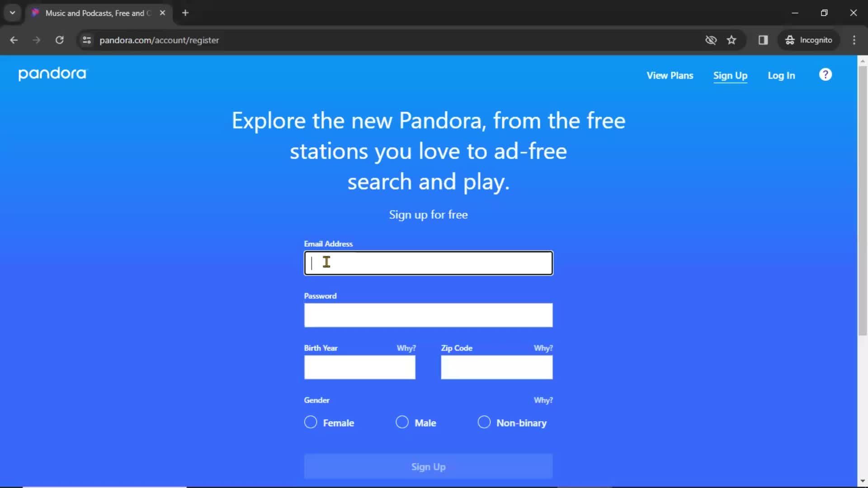Click the sidebar panel icon
Screen dimensions: 868x488
click(763, 40)
